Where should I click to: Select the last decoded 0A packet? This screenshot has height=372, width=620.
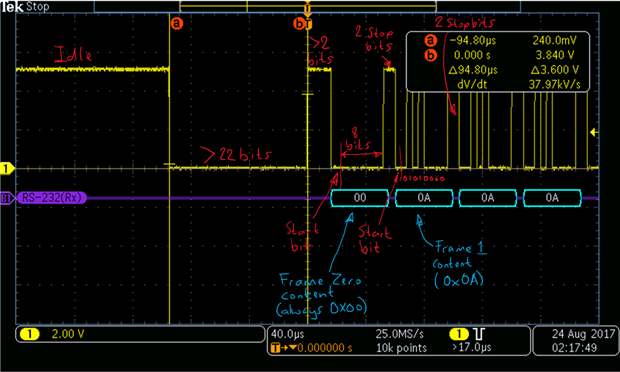552,198
